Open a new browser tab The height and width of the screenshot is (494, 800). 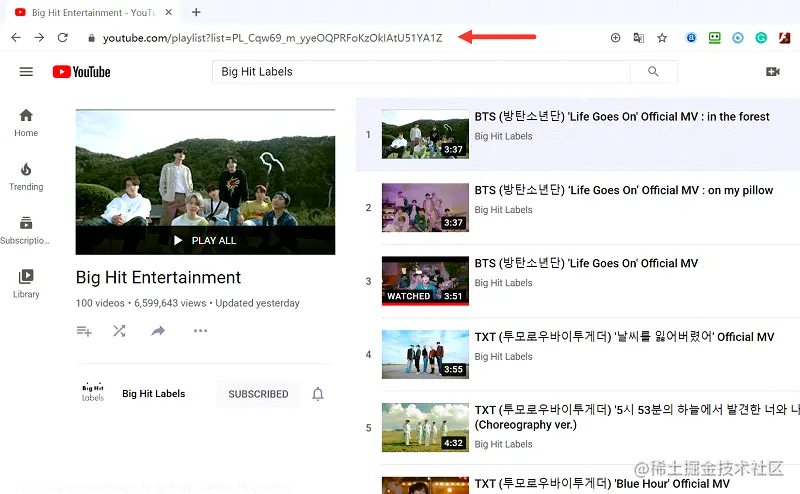pyautogui.click(x=196, y=12)
